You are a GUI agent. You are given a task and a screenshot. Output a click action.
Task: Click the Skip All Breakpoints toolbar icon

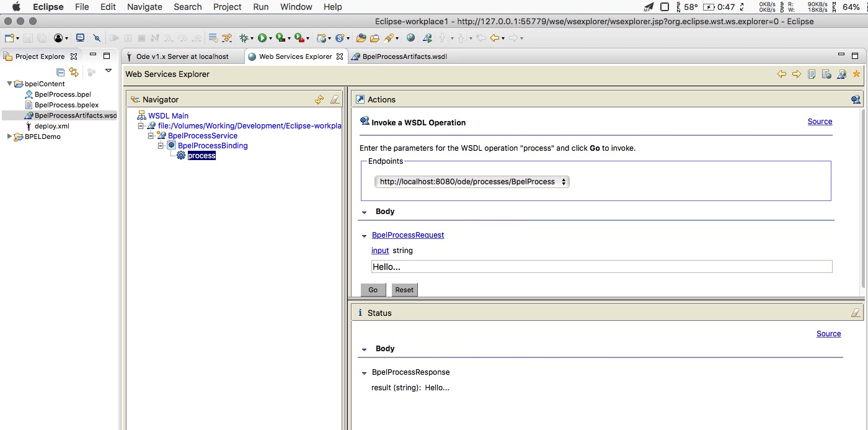tap(97, 38)
